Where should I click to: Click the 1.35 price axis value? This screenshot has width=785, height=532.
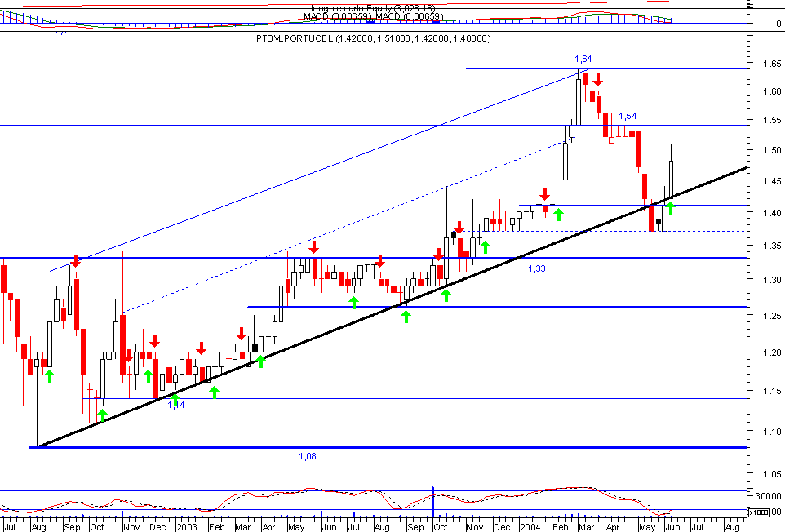[x=772, y=246]
